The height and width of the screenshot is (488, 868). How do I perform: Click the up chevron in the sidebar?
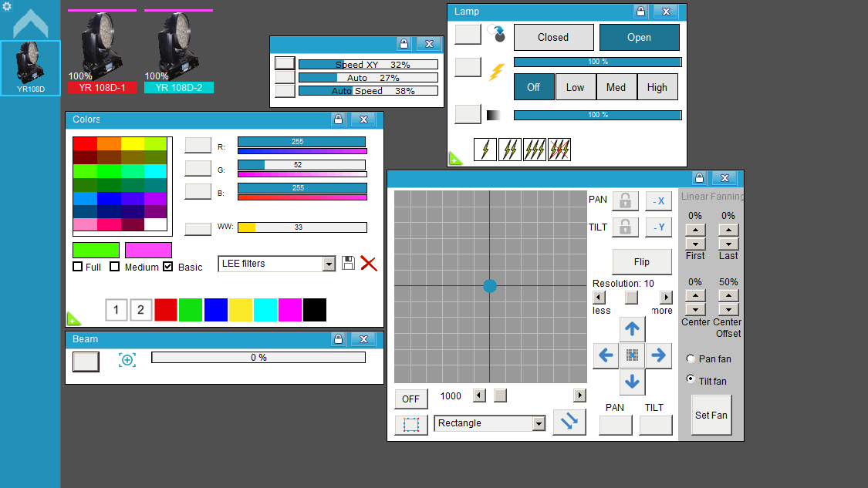coord(30,23)
